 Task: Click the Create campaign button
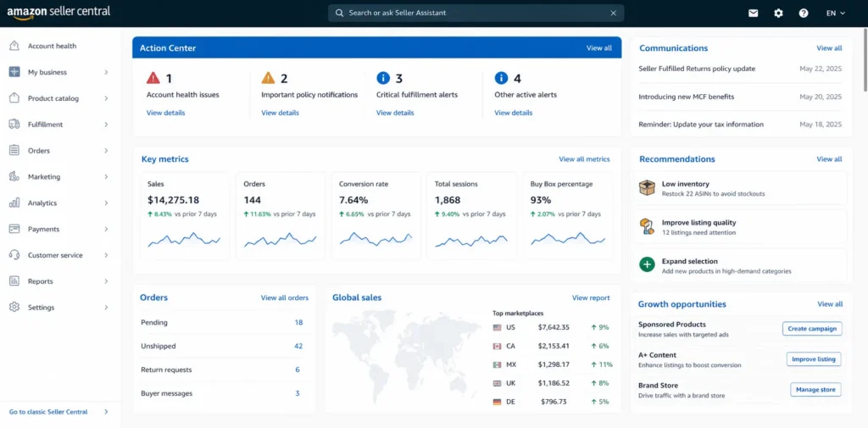point(812,328)
